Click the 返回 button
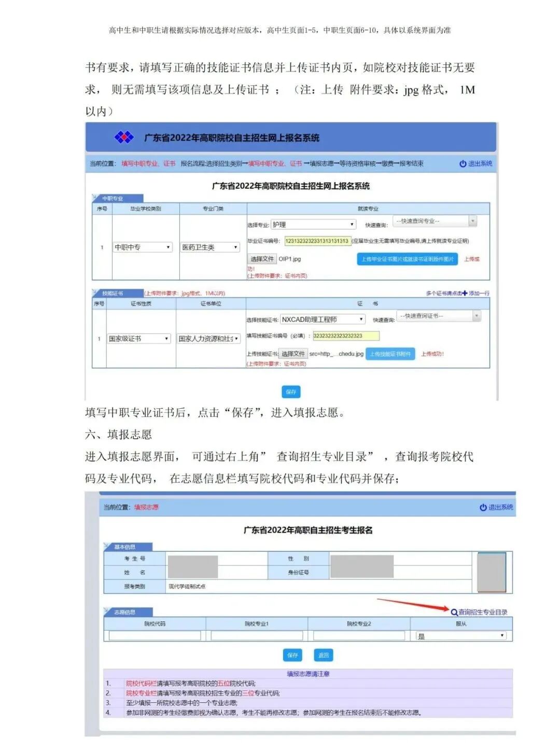The height and width of the screenshot is (749, 560). point(324,655)
